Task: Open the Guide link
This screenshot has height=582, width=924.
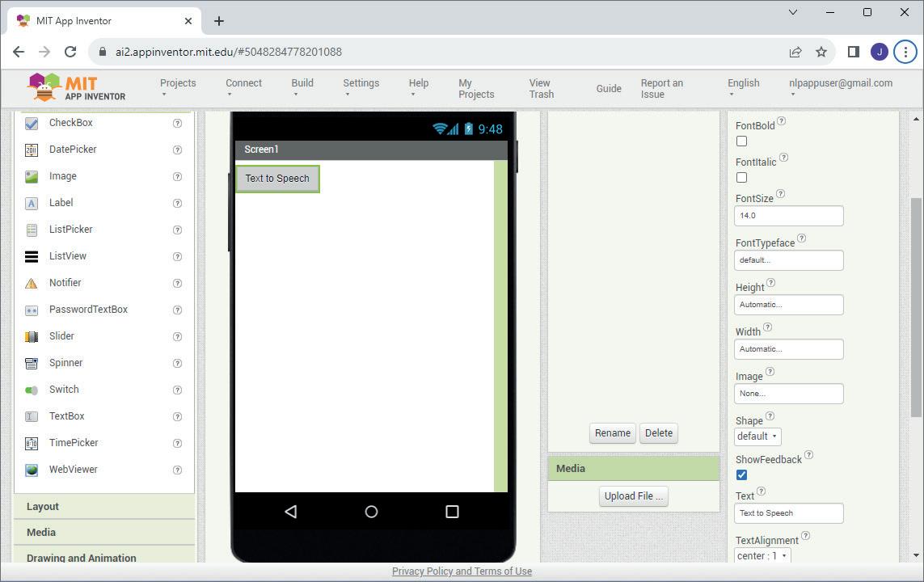Action: 609,88
